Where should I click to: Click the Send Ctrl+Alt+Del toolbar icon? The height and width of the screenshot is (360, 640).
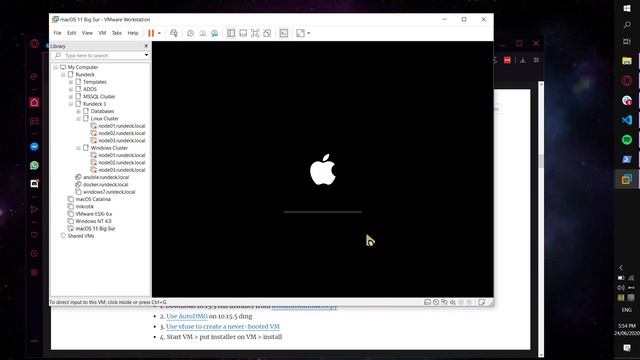point(174,33)
